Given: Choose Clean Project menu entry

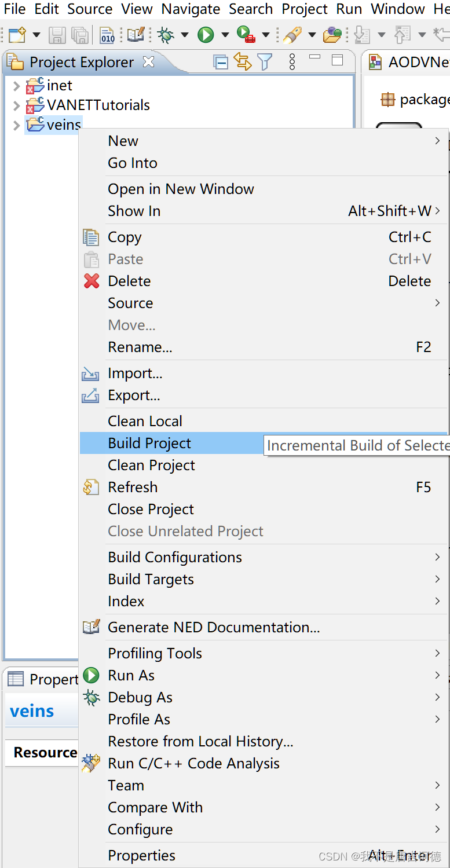Looking at the screenshot, I should 151,465.
